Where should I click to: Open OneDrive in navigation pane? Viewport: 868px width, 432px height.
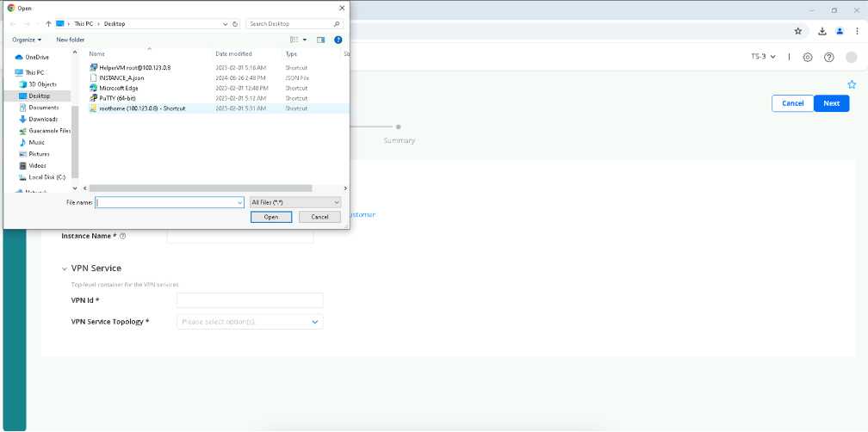tap(36, 57)
